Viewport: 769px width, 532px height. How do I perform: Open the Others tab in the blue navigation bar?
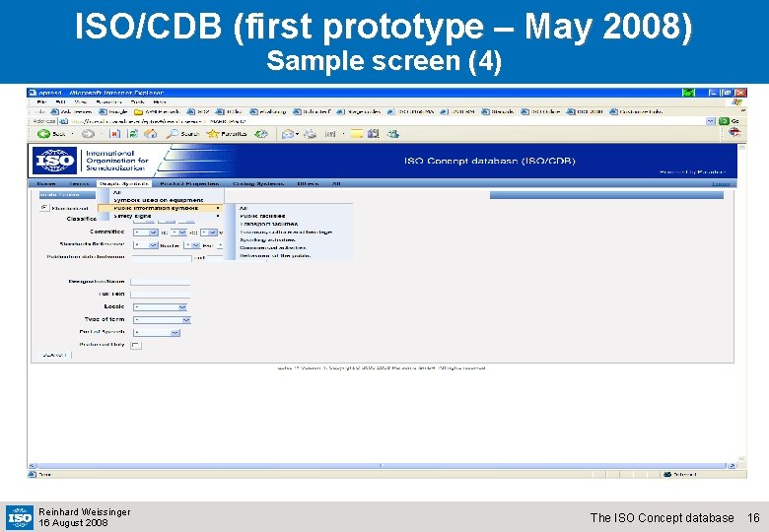tap(308, 183)
